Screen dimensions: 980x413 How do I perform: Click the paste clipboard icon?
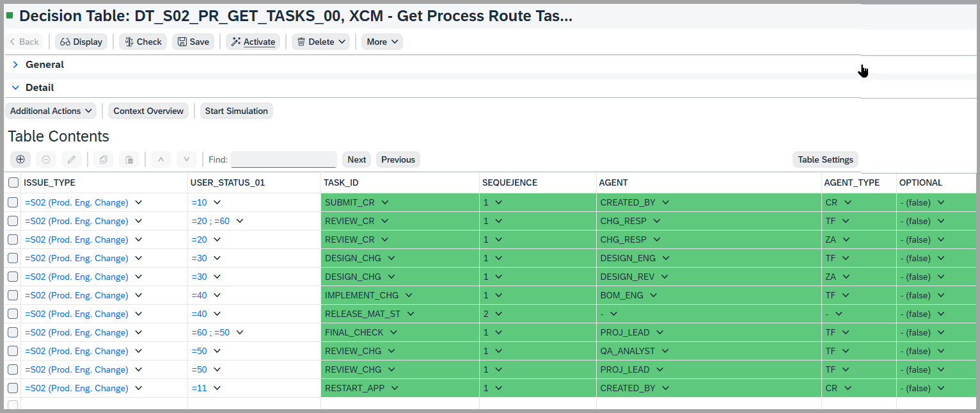(x=129, y=159)
